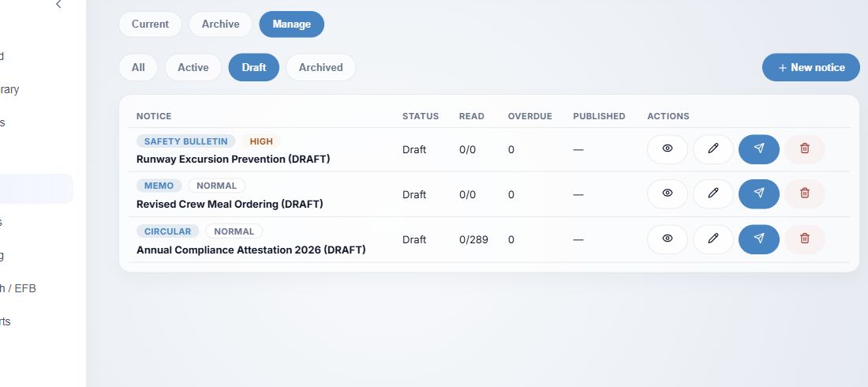
Task: Publish the Annual Compliance Attestation 2026 draft
Action: pos(759,239)
